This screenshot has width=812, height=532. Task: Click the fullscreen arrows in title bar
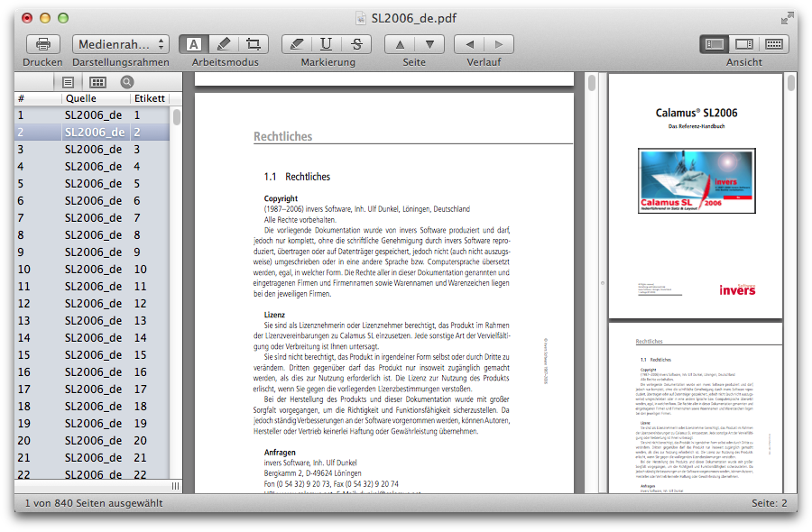coord(787,19)
